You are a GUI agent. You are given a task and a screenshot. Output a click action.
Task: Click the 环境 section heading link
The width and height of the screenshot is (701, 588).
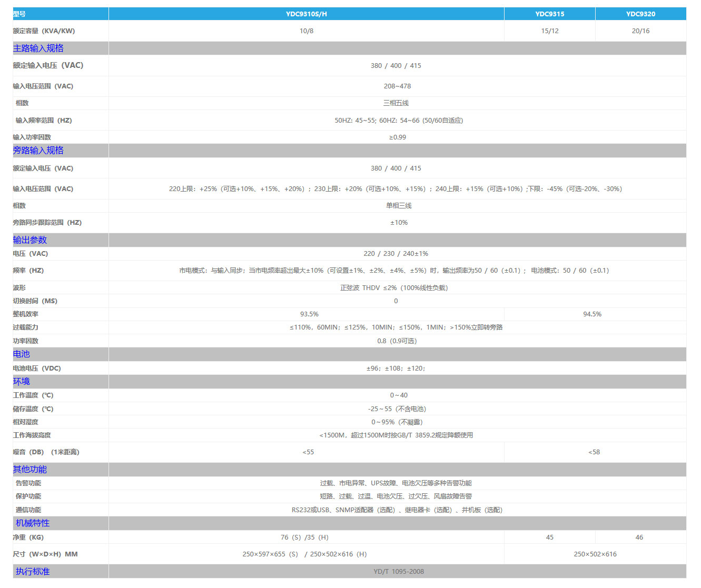click(x=22, y=382)
